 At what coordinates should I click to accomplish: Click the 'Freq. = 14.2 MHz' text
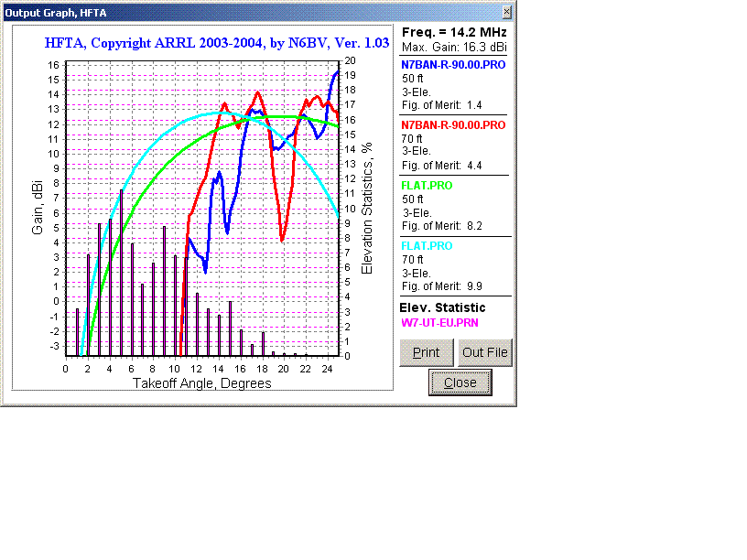point(454,32)
